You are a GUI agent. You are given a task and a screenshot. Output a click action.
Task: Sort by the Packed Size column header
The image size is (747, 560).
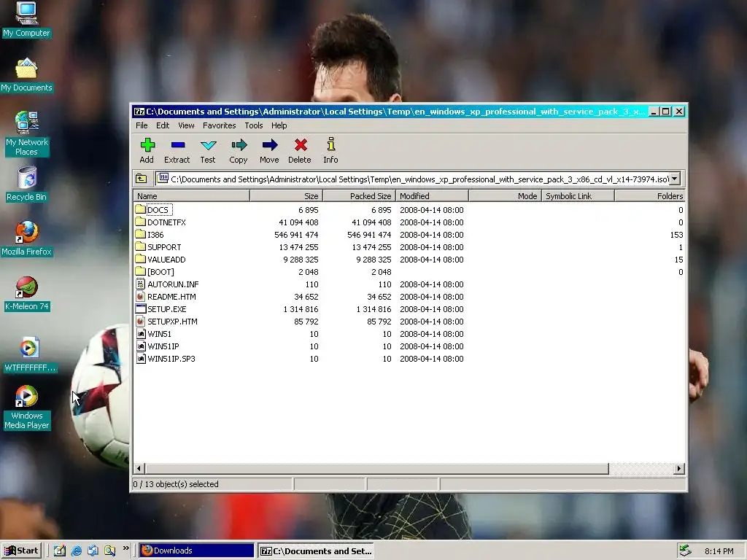[359, 195]
